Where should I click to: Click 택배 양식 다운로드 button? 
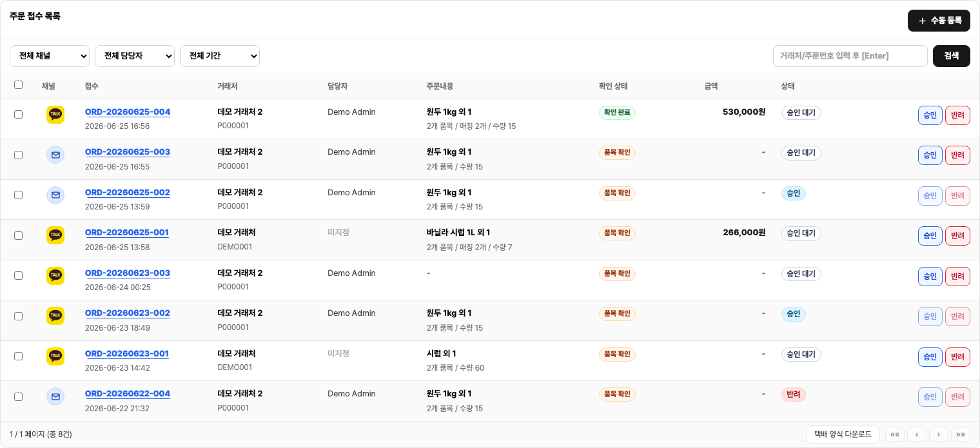click(843, 434)
